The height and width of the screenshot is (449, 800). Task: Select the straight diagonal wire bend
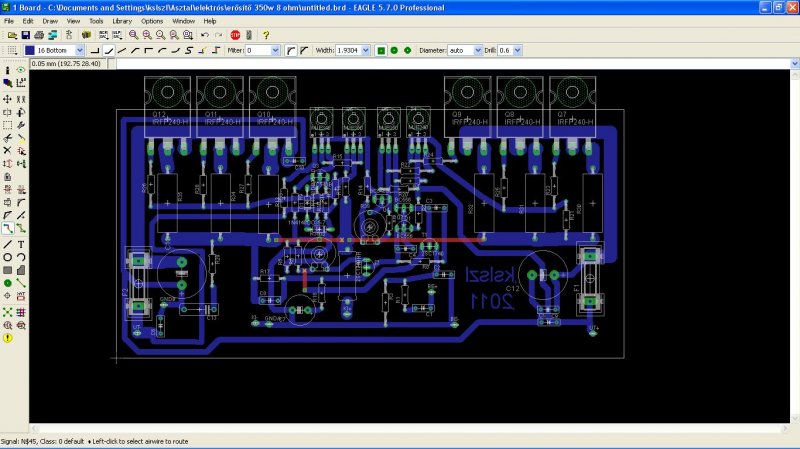(121, 50)
